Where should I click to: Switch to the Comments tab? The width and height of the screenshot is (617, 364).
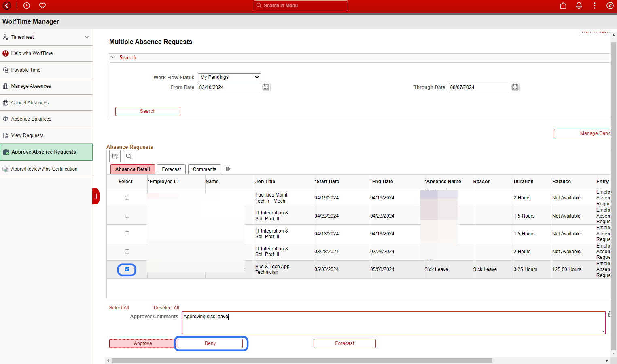[x=204, y=169]
